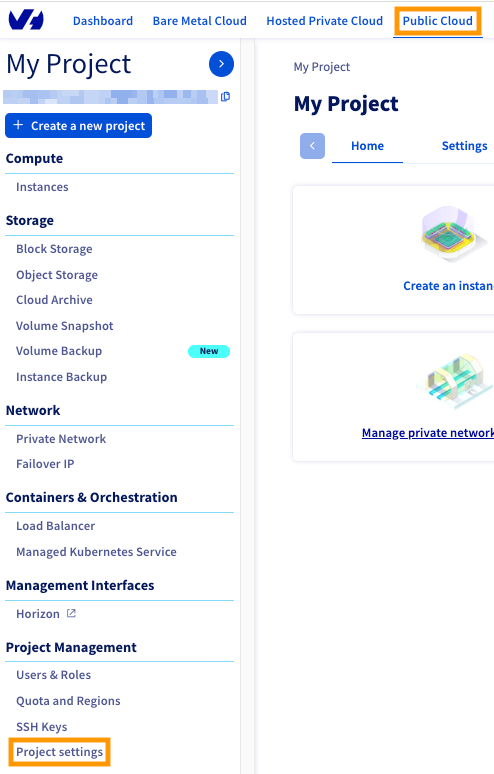Click My Project breadcrumb
494x774 pixels.
pyautogui.click(x=322, y=67)
